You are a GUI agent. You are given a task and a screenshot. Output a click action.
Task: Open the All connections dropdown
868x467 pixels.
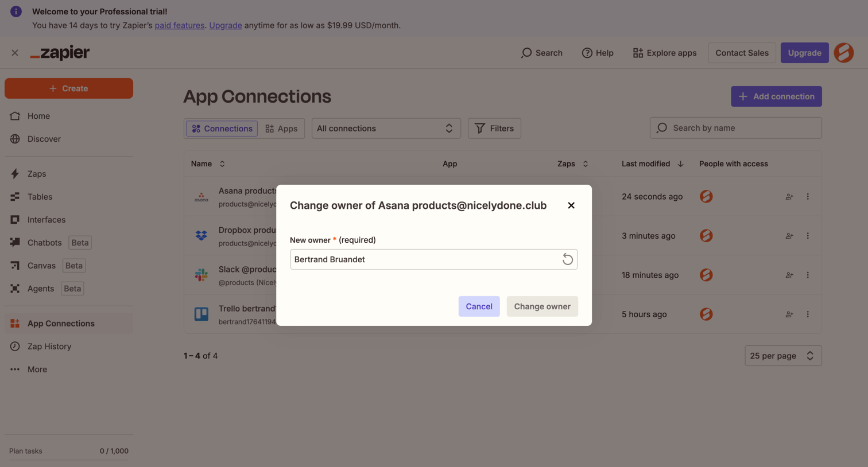point(386,129)
